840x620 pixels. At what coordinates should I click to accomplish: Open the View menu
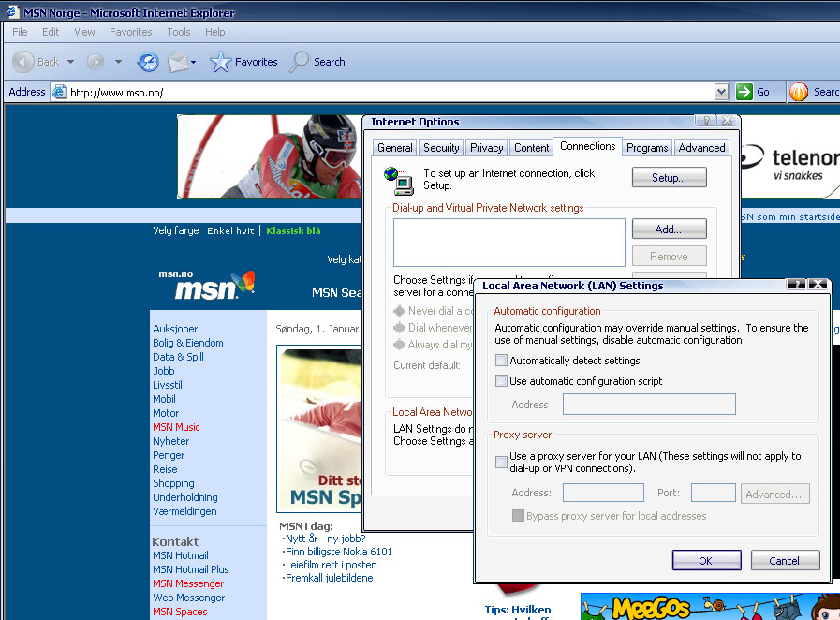click(84, 32)
